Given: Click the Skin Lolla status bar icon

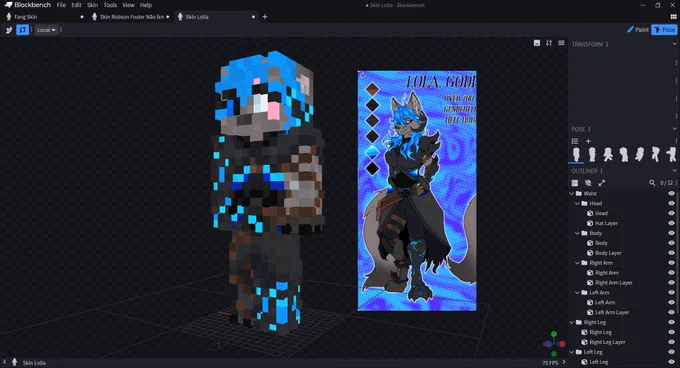Looking at the screenshot, I should [14, 362].
